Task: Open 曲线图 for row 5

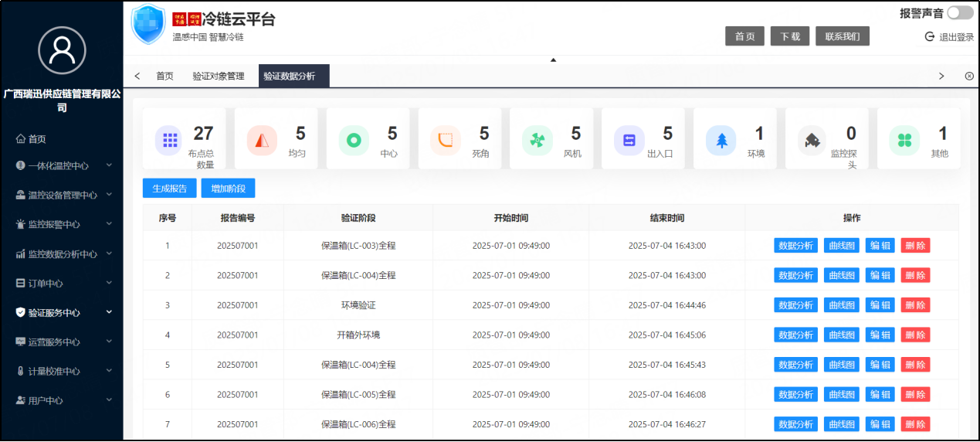Action: (x=841, y=365)
